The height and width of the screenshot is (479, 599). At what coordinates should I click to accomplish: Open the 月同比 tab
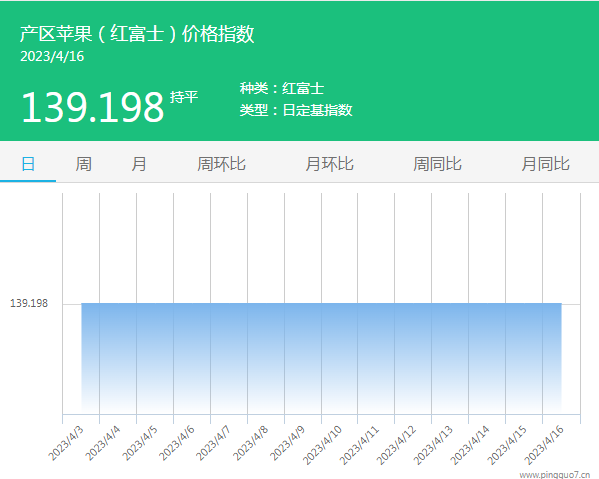click(x=546, y=164)
